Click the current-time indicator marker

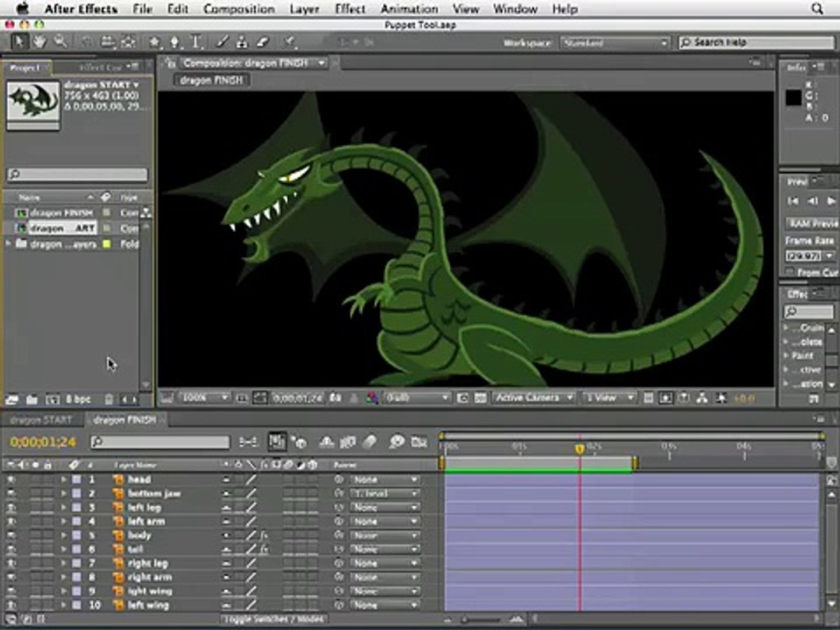[579, 449]
